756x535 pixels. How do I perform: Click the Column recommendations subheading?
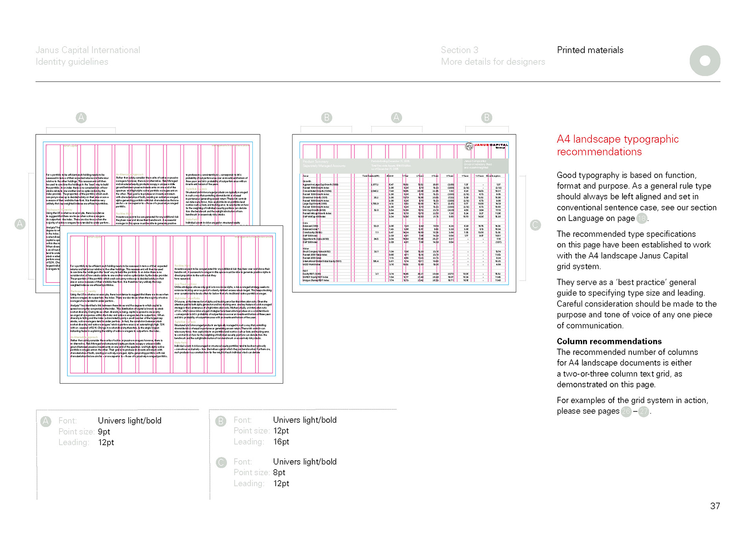pyautogui.click(x=609, y=341)
